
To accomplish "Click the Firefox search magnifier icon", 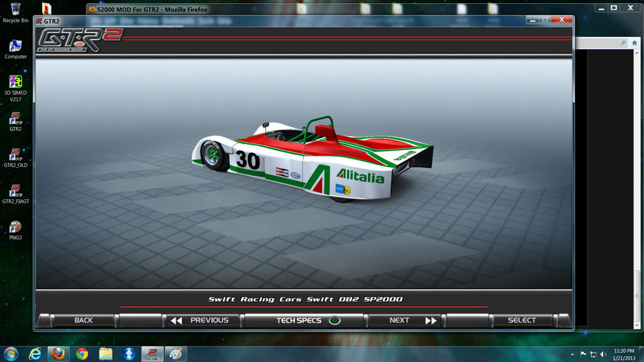I will 623,43.
